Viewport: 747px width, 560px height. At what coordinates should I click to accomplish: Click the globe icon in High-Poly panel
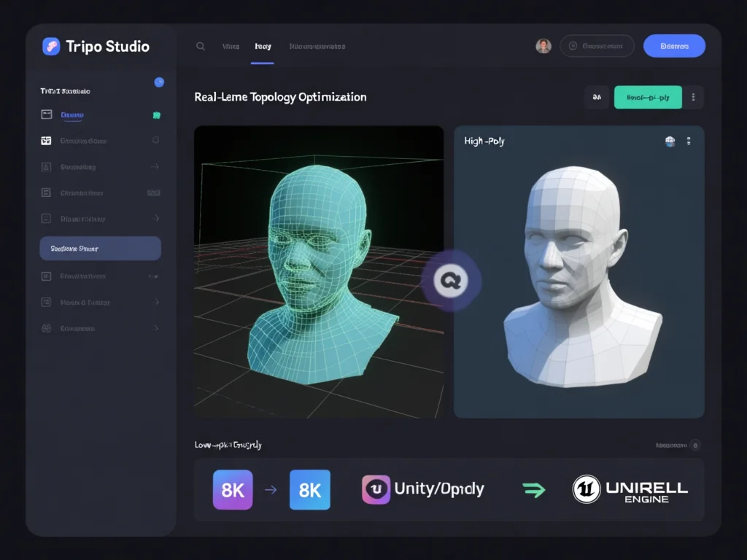[670, 141]
